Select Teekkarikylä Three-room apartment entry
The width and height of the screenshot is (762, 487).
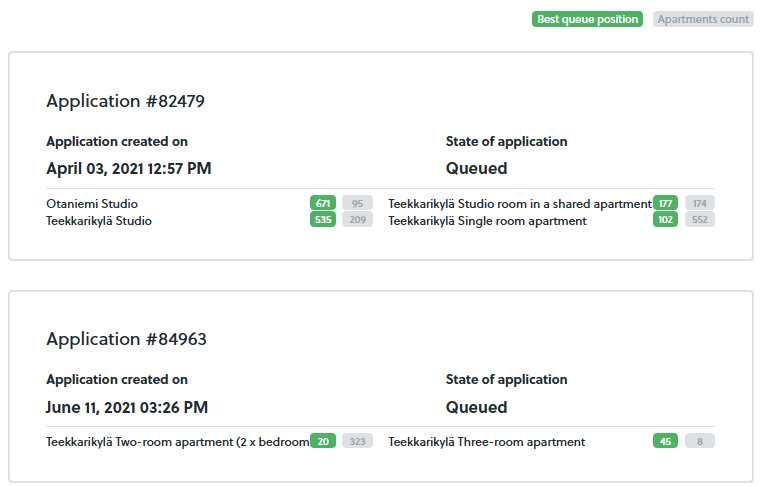tap(486, 442)
